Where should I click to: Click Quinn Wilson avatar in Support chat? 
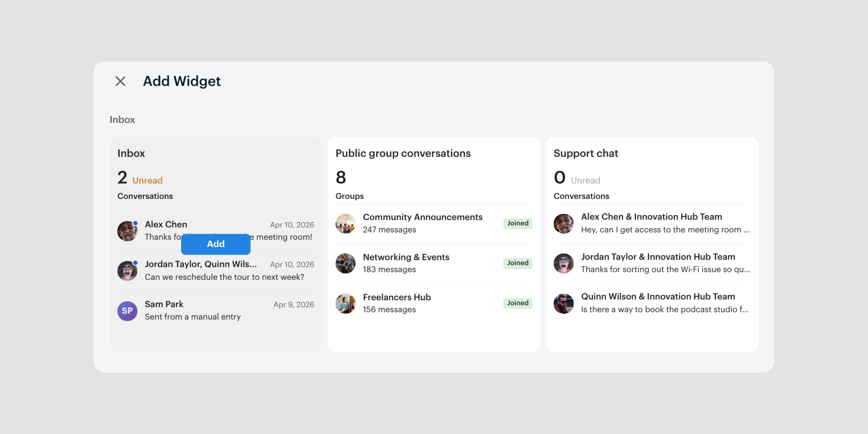563,303
